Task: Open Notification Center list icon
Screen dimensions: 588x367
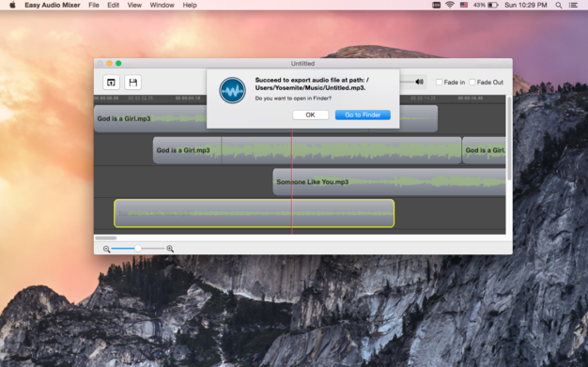Action: pos(573,6)
